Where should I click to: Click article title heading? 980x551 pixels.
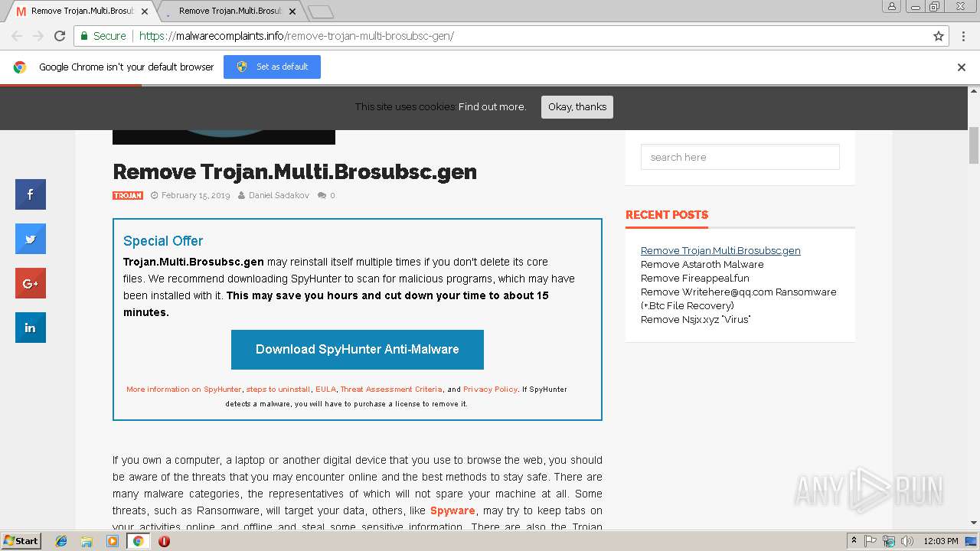(x=295, y=171)
